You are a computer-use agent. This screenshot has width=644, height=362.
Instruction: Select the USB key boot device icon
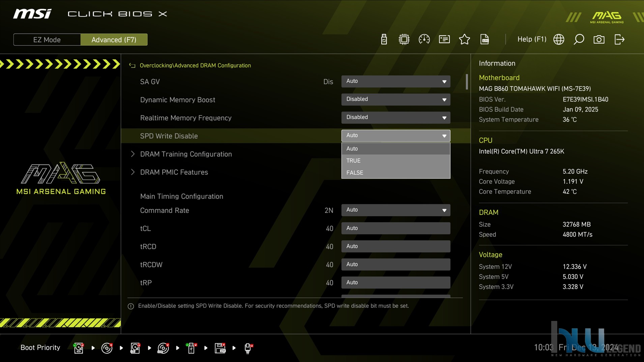click(191, 348)
